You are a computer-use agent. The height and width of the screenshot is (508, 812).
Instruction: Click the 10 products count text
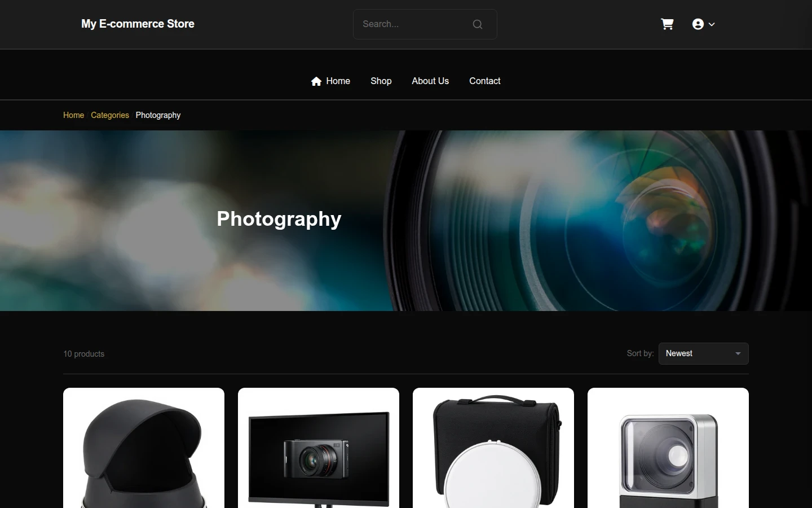coord(83,354)
